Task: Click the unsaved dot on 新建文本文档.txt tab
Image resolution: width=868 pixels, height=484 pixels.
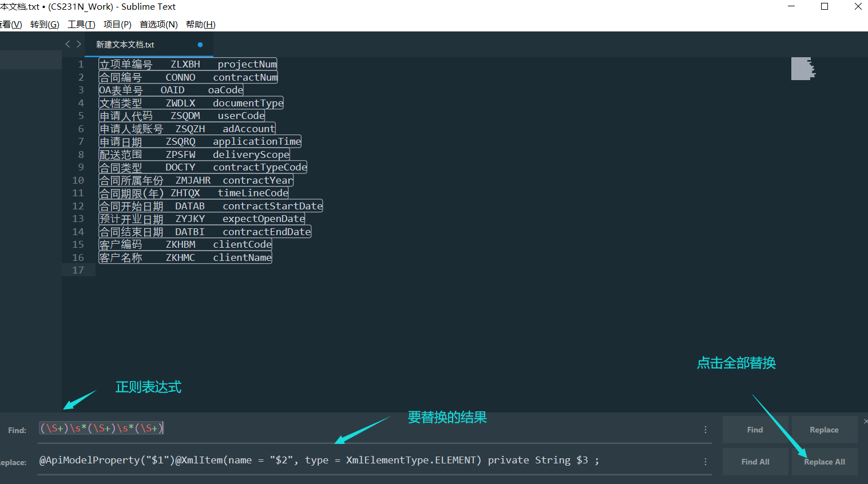Action: [x=200, y=45]
